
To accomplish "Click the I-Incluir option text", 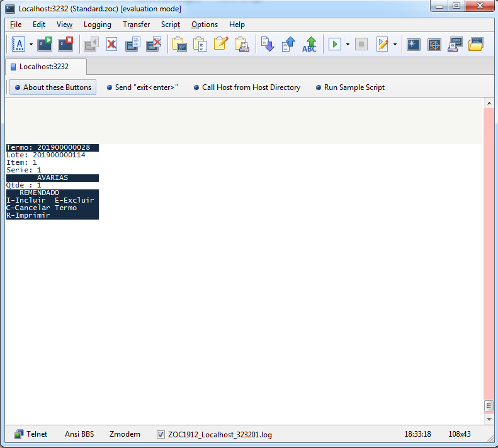I will (26, 200).
